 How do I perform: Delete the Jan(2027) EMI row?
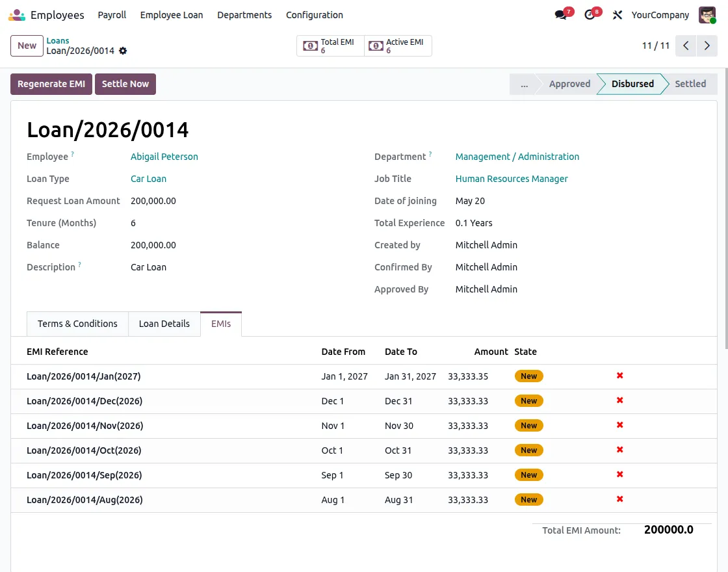[x=620, y=376]
